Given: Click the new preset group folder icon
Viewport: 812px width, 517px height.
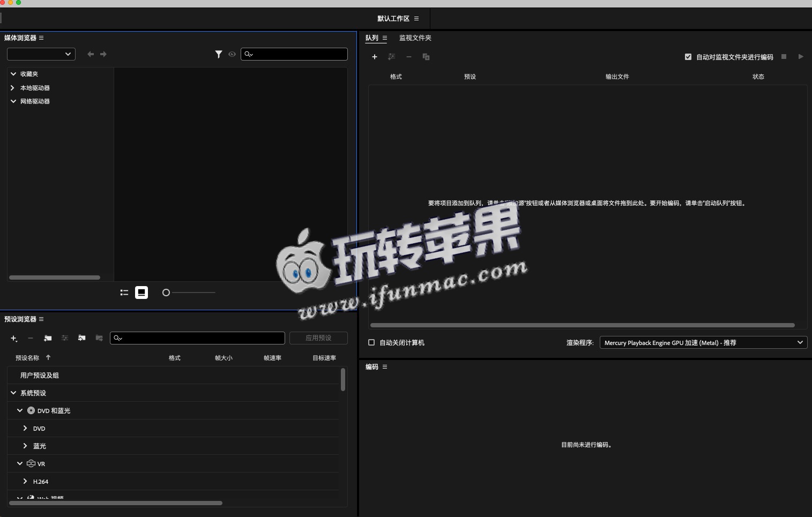Looking at the screenshot, I should point(48,338).
